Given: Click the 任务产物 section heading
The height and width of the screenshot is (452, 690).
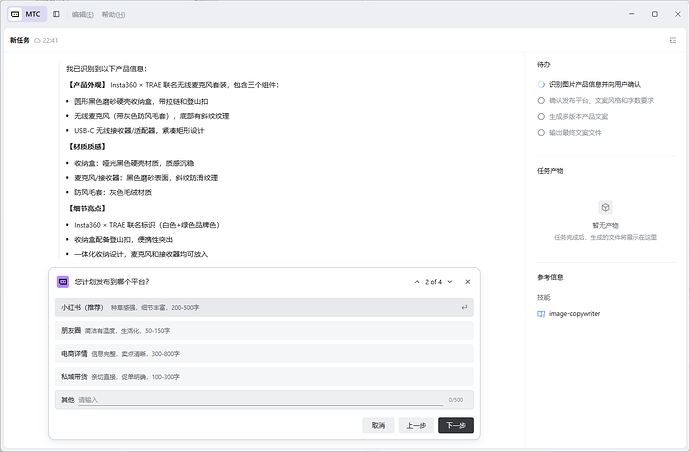Looking at the screenshot, I should [550, 171].
